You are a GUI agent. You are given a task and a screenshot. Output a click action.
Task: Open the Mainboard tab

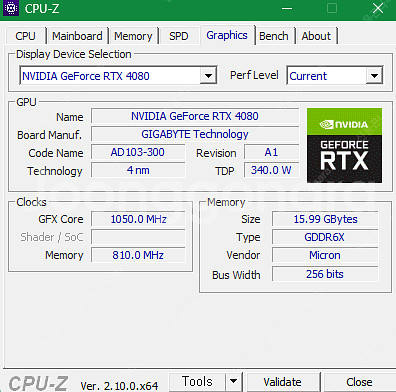pyautogui.click(x=77, y=36)
